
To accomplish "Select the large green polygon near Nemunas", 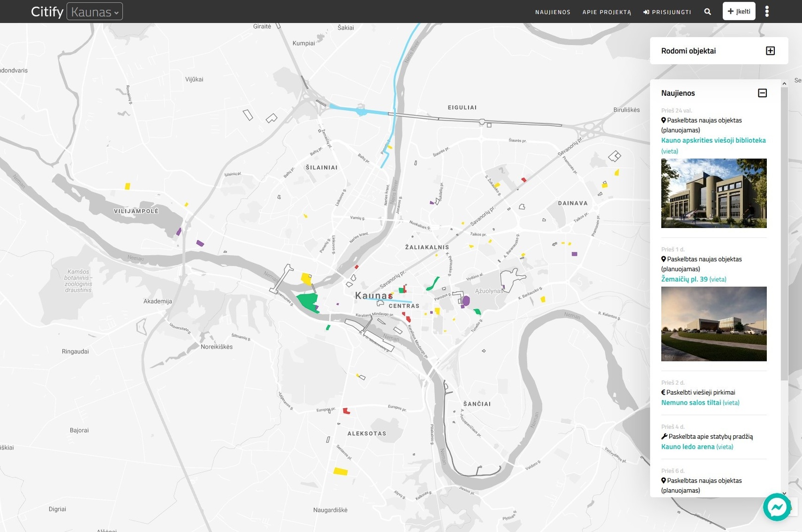I will click(308, 301).
